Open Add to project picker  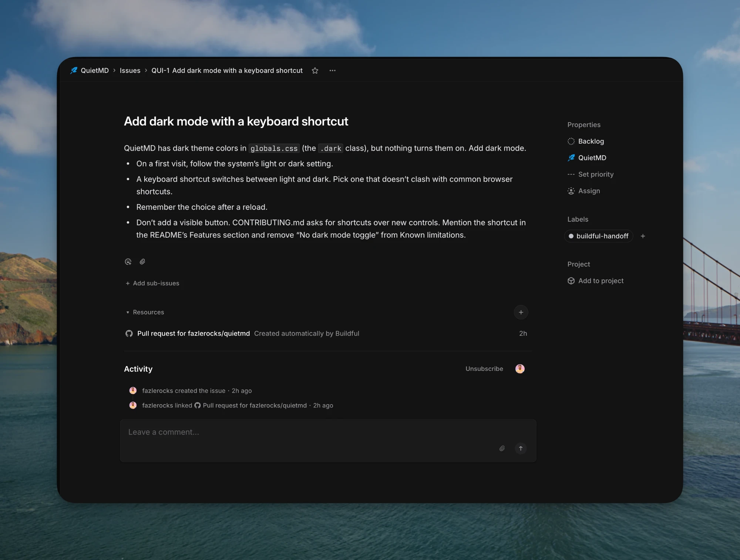[x=595, y=281]
